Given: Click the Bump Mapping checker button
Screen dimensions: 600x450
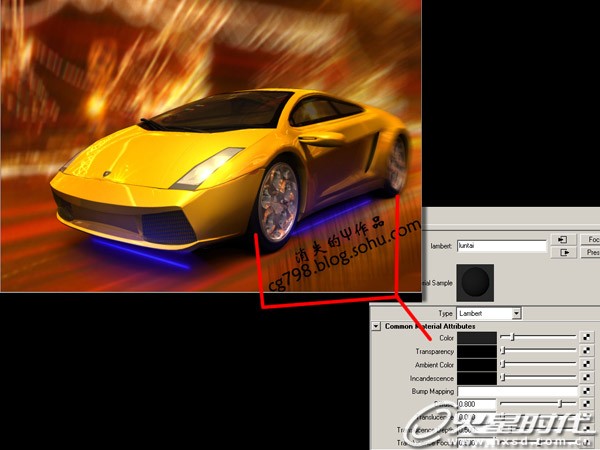Looking at the screenshot, I should click(x=587, y=392).
